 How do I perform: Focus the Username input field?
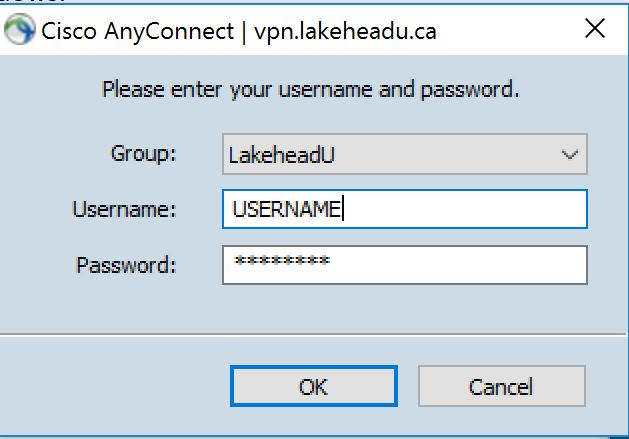404,210
